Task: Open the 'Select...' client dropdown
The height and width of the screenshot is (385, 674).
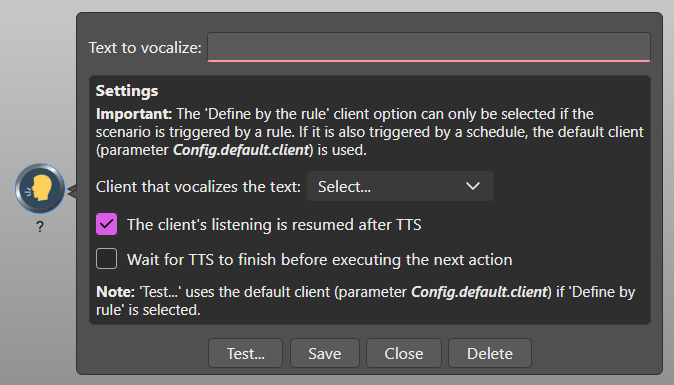Action: 400,186
